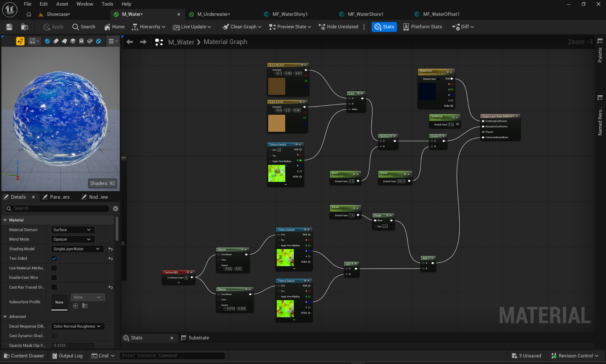The image size is (606, 364).
Task: Collapse the Material section in Details
Action: tap(5, 220)
